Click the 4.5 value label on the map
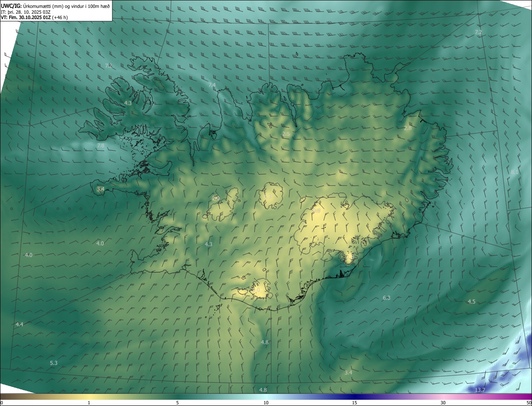The image size is (532, 406). pos(471,302)
